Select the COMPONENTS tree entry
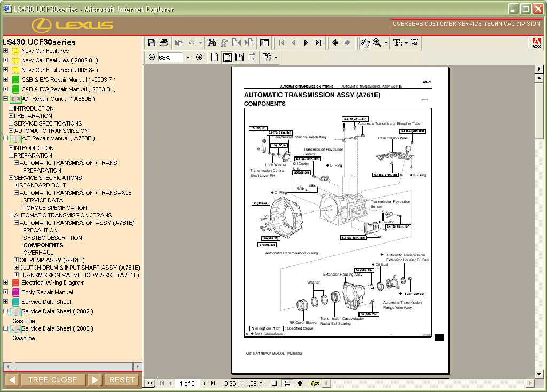This screenshot has width=547, height=392. point(43,245)
